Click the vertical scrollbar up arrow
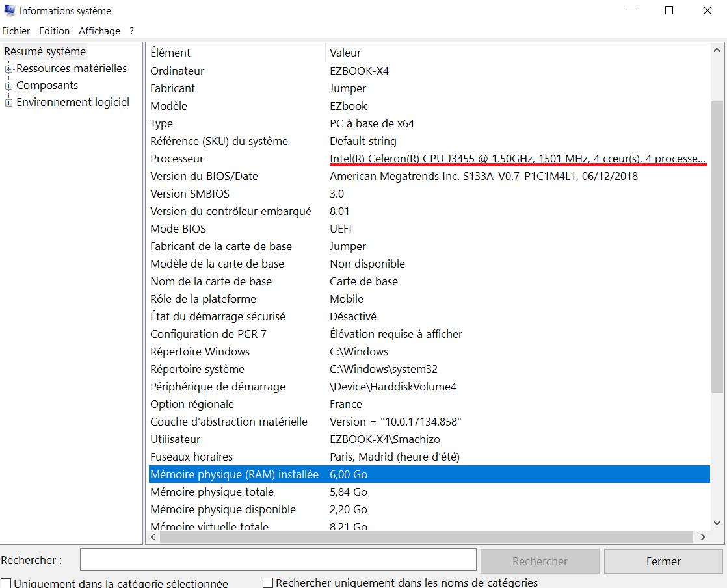Screen dimensions: 727x588 click(717, 50)
